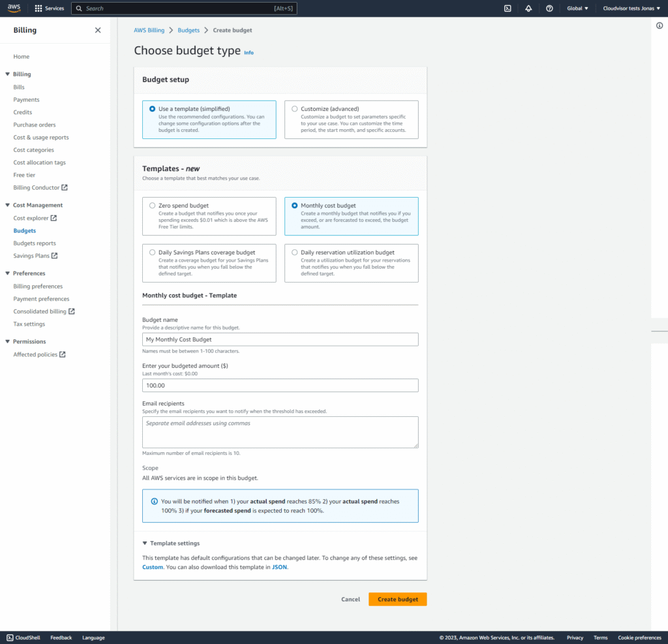Viewport: 668px width, 644px height.
Task: Click the search magnifier icon
Action: pos(79,8)
